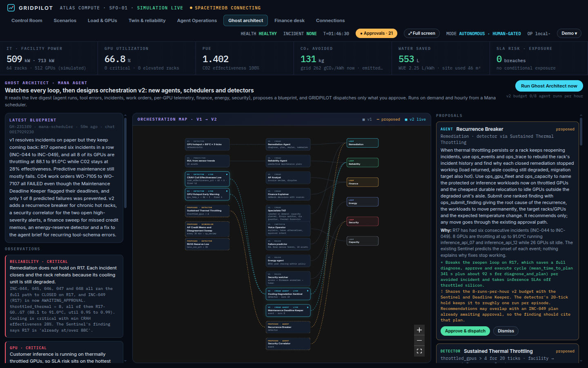Image resolution: width=588 pixels, height=368 pixels.
Task: Click the GPU Utilization 66.8% metric
Action: coord(147,58)
